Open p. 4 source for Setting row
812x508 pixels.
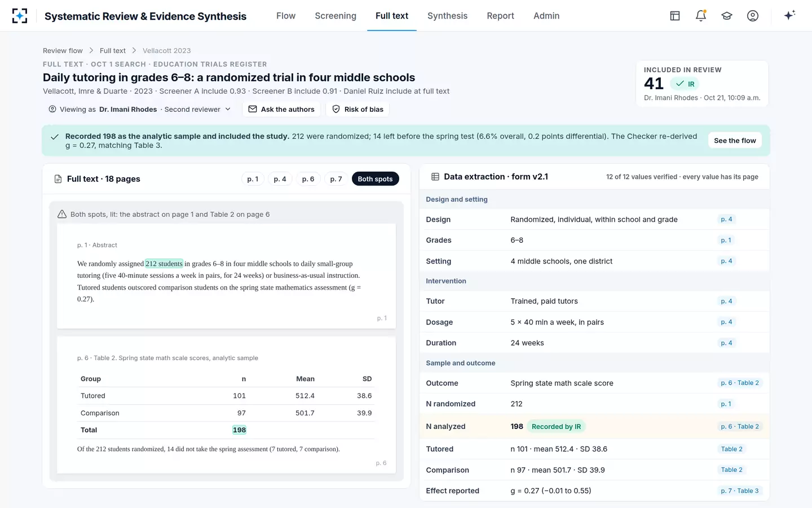pos(726,261)
